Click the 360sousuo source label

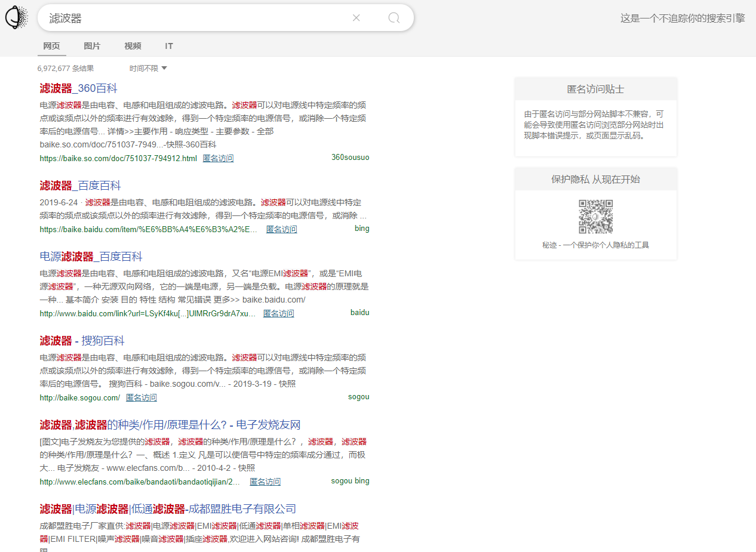(351, 158)
